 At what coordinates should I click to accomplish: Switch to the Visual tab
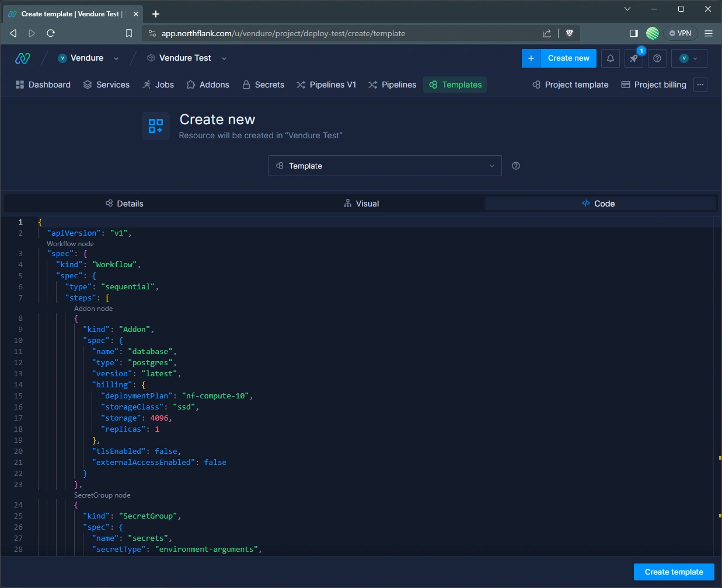[361, 204]
